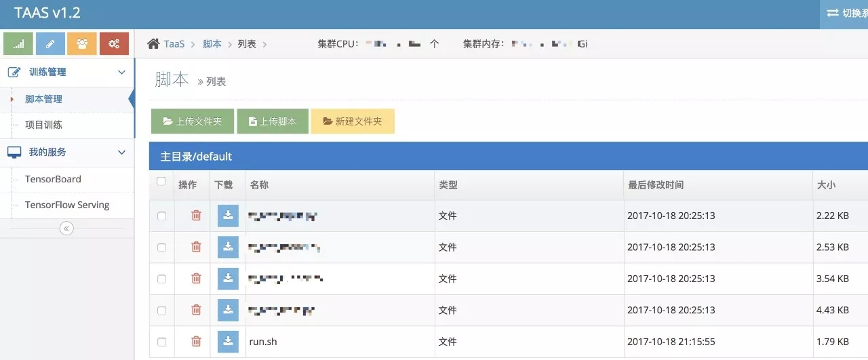Toggle the select-all checkbox in table header
The width and height of the screenshot is (868, 360).
(161, 181)
